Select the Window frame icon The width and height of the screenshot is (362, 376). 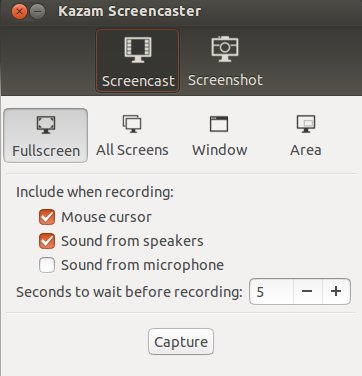pyautogui.click(x=219, y=124)
